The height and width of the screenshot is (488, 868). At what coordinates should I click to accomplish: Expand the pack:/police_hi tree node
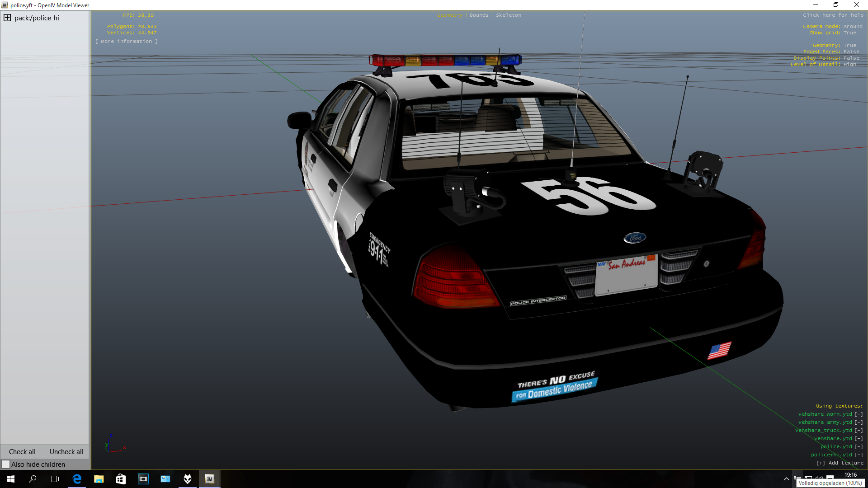(x=7, y=18)
